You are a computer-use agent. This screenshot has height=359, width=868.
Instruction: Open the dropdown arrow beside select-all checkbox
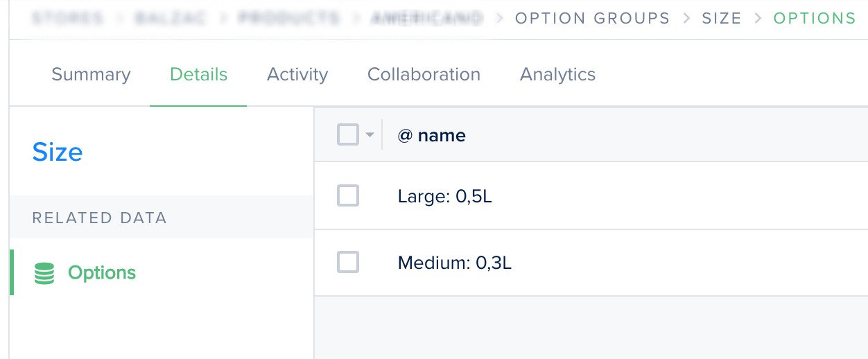coord(370,135)
